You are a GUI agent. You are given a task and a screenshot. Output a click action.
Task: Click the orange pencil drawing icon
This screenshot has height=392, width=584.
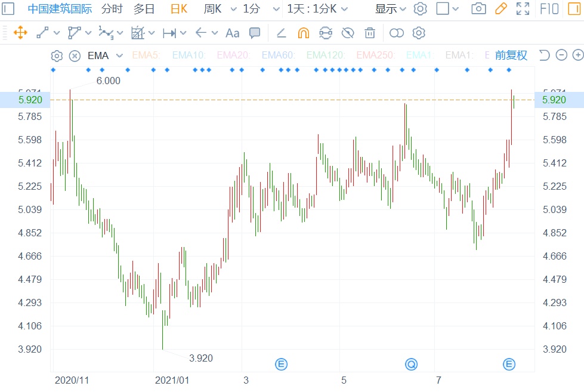[x=501, y=9]
